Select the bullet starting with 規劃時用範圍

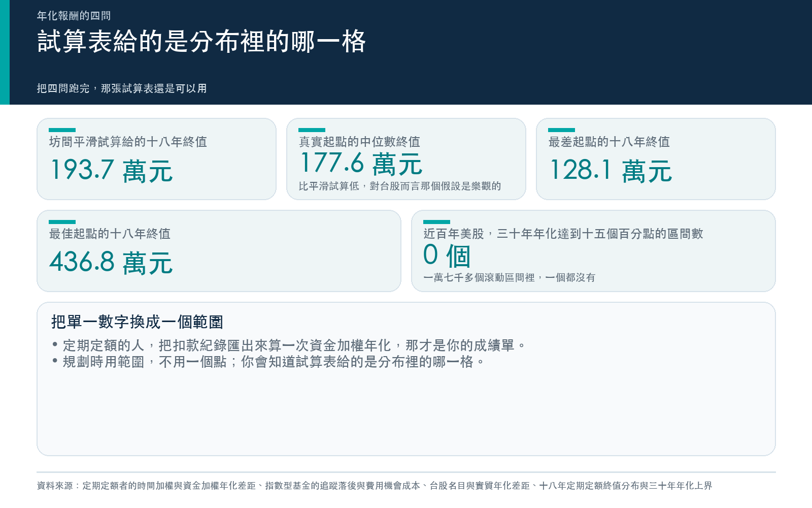[269, 362]
